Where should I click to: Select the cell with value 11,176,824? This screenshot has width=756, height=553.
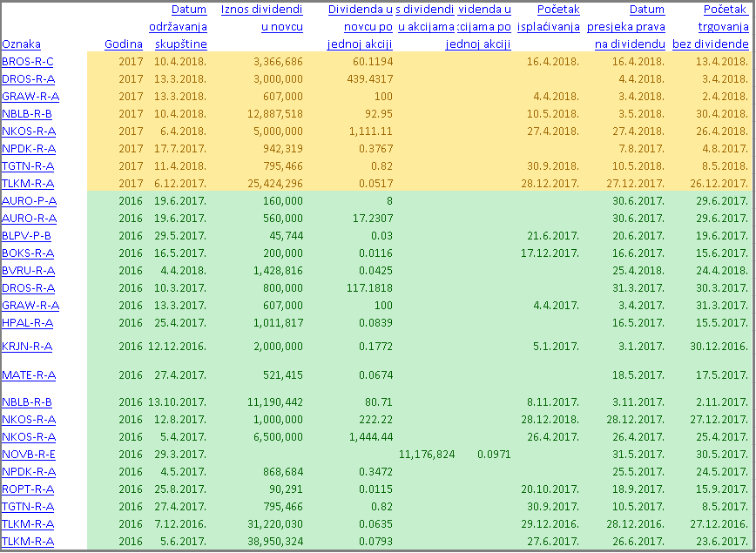point(425,455)
